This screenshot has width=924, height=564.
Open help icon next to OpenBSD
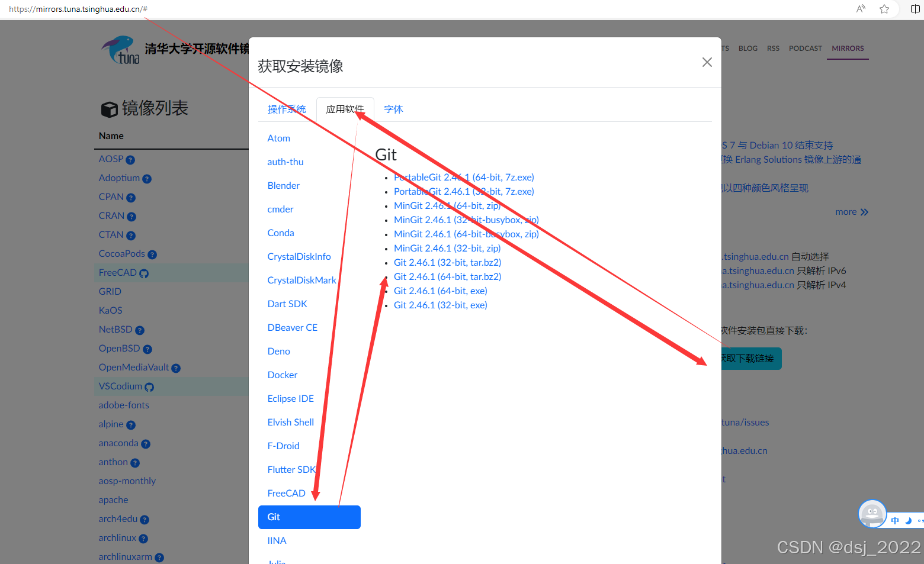147,349
